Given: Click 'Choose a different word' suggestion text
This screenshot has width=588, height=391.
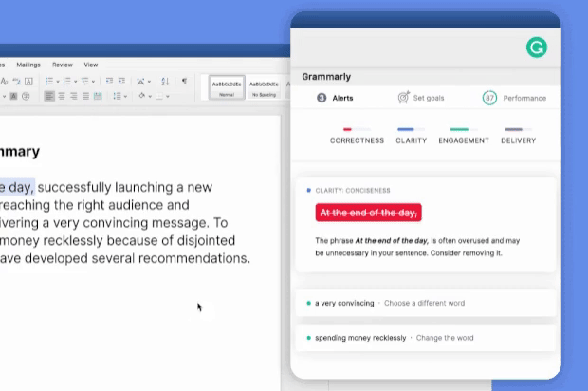Looking at the screenshot, I should tap(424, 303).
